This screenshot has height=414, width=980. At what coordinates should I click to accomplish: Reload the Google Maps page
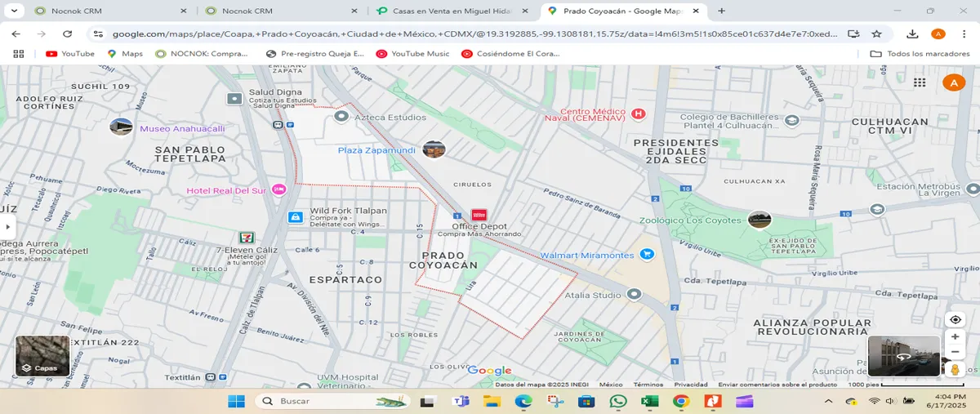(x=67, y=33)
